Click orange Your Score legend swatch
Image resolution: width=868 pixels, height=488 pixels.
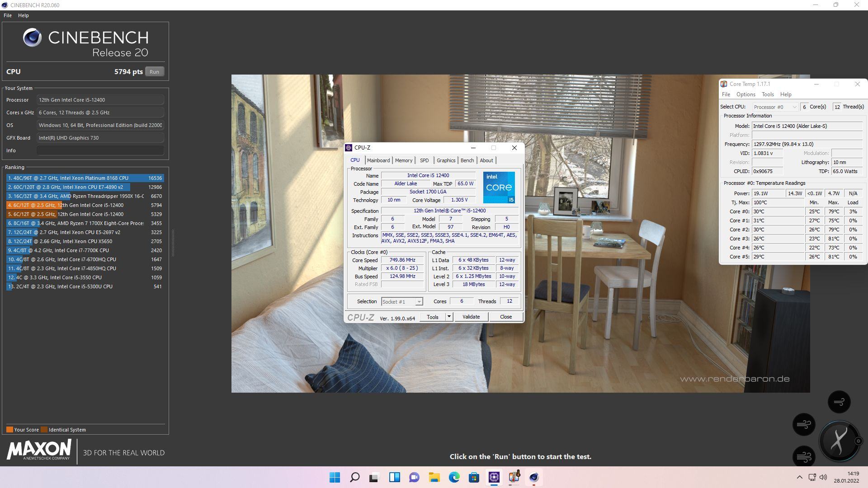point(9,430)
